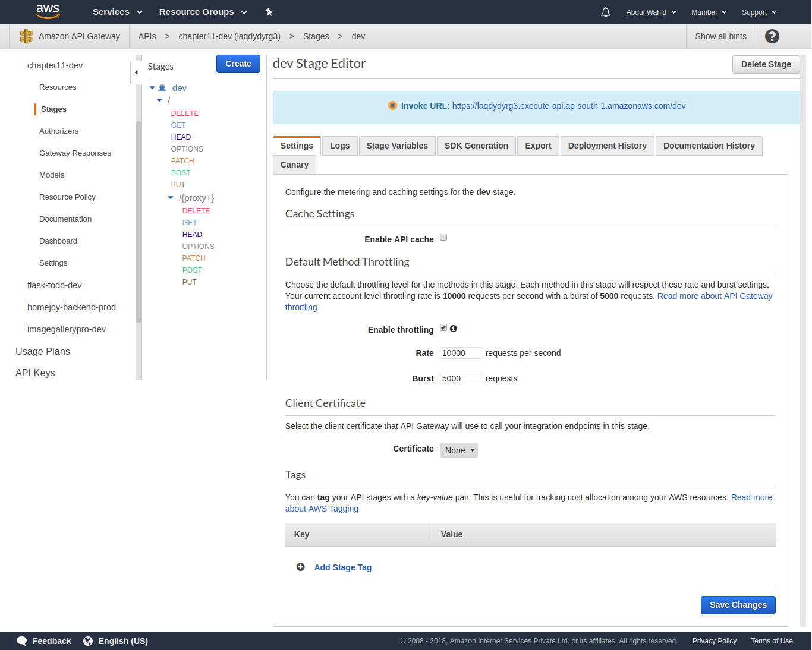Click the dev stage icon in tree
This screenshot has width=812, height=650.
162,88
